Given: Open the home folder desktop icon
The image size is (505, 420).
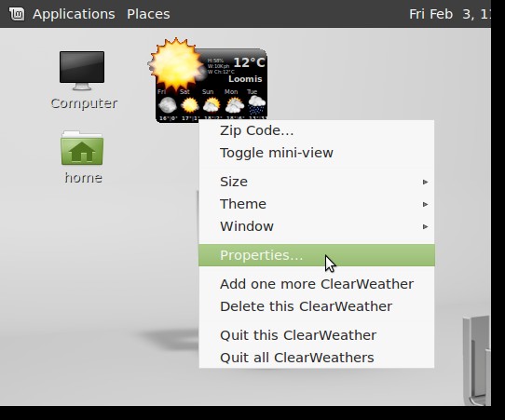Looking at the screenshot, I should [82, 148].
